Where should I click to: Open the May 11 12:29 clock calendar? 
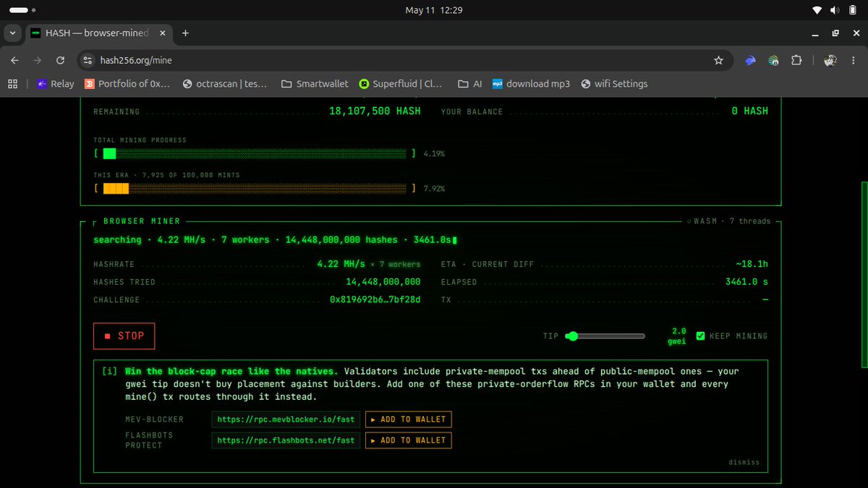pos(433,10)
